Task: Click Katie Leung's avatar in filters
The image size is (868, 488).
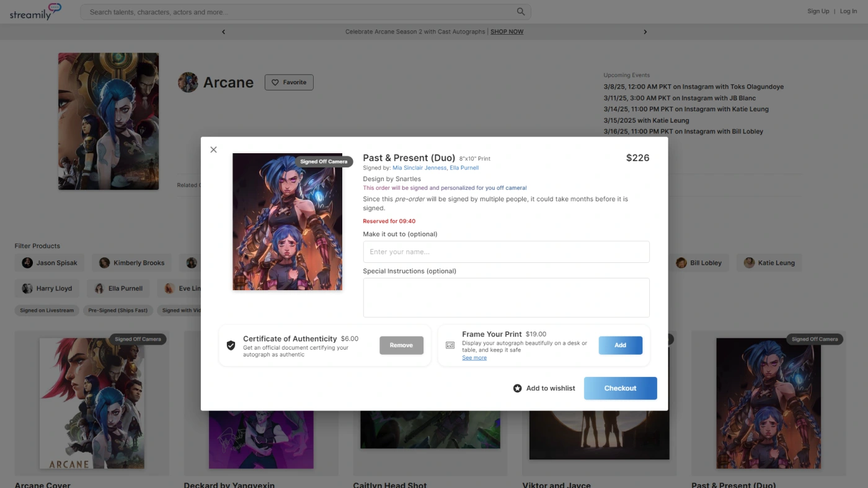Action: pos(750,263)
